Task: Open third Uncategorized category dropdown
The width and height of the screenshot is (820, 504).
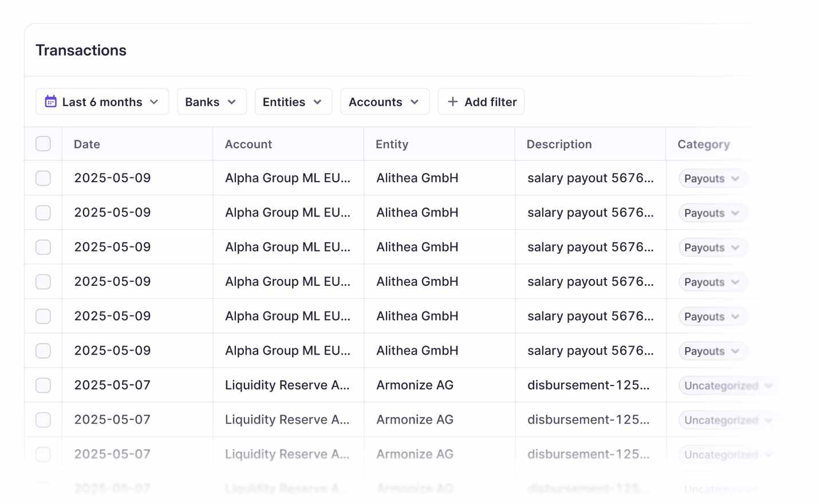Action: pos(728,455)
